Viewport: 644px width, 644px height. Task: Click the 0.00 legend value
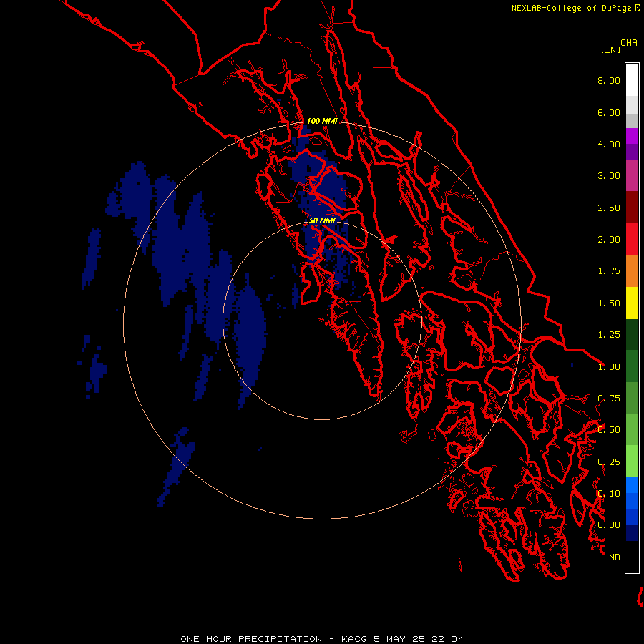(x=609, y=525)
